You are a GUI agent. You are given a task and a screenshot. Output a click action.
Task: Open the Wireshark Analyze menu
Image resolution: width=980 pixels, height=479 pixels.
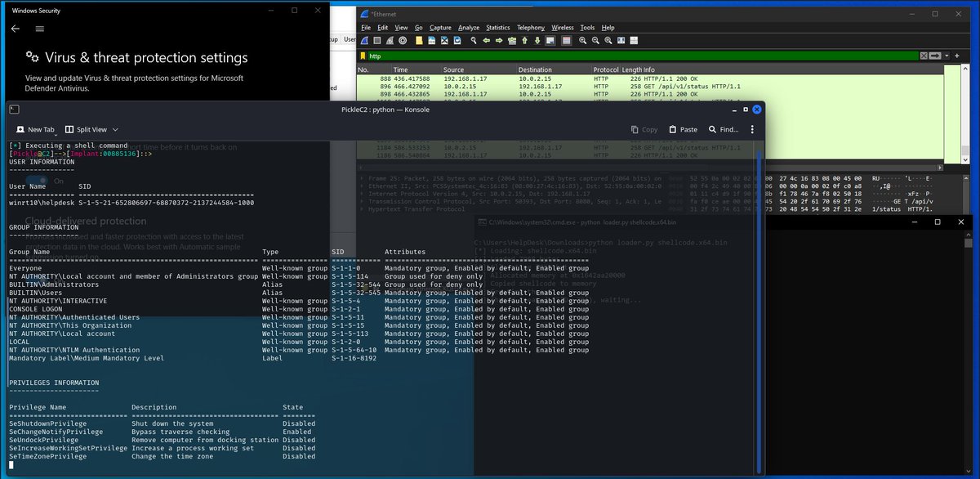click(469, 27)
